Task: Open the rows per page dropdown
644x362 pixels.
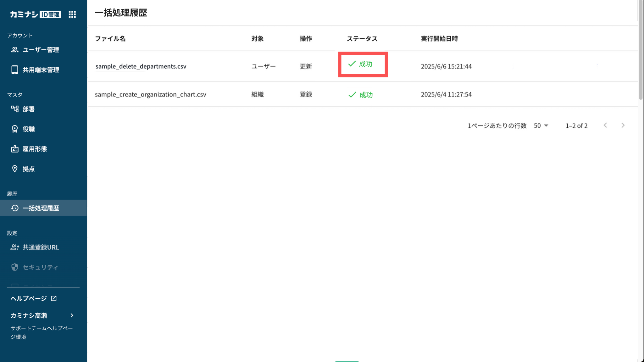Action: coord(541,125)
